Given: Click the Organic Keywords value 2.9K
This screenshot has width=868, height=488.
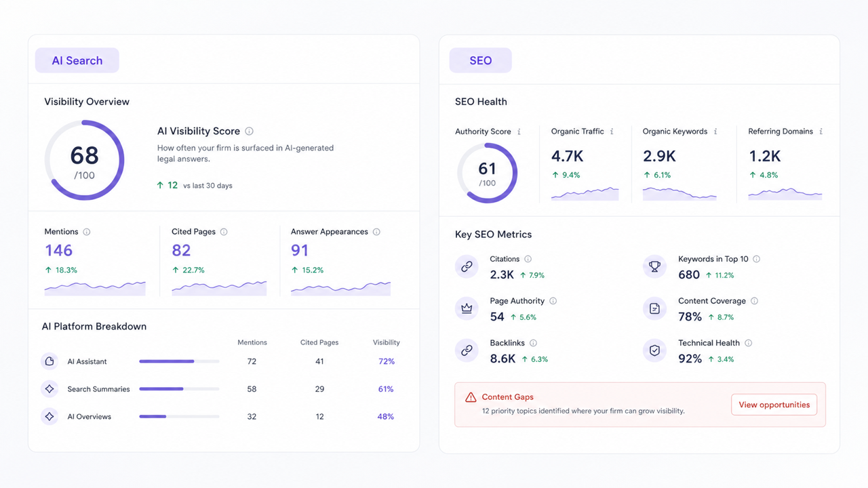Looking at the screenshot, I should (659, 156).
